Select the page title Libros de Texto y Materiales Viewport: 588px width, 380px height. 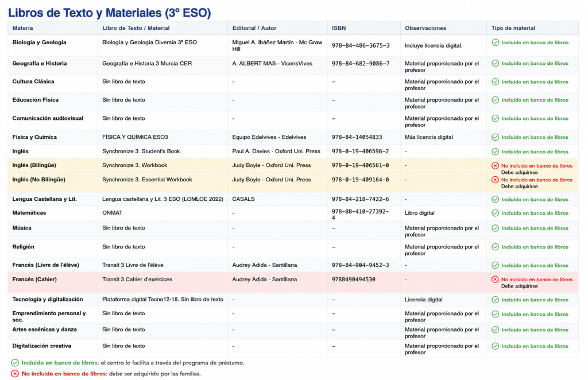(x=110, y=13)
